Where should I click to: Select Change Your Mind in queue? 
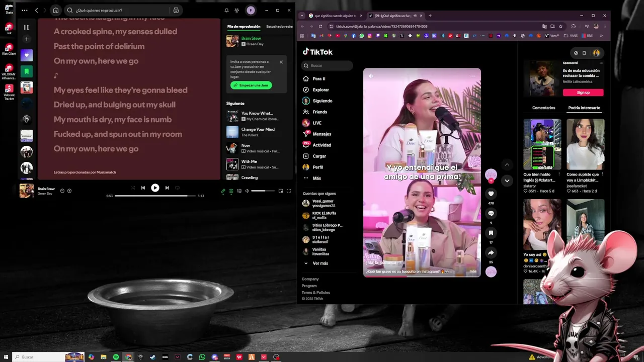click(x=257, y=132)
